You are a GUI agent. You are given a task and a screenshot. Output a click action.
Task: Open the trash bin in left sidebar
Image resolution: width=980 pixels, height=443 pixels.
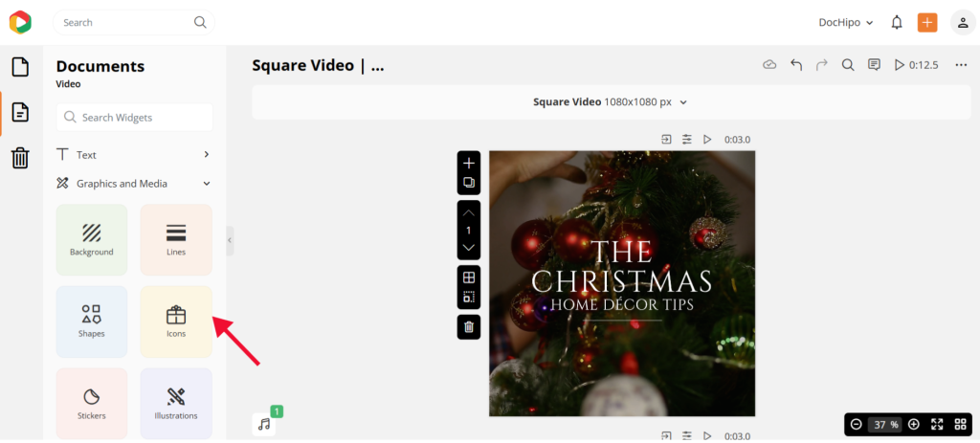point(21,158)
